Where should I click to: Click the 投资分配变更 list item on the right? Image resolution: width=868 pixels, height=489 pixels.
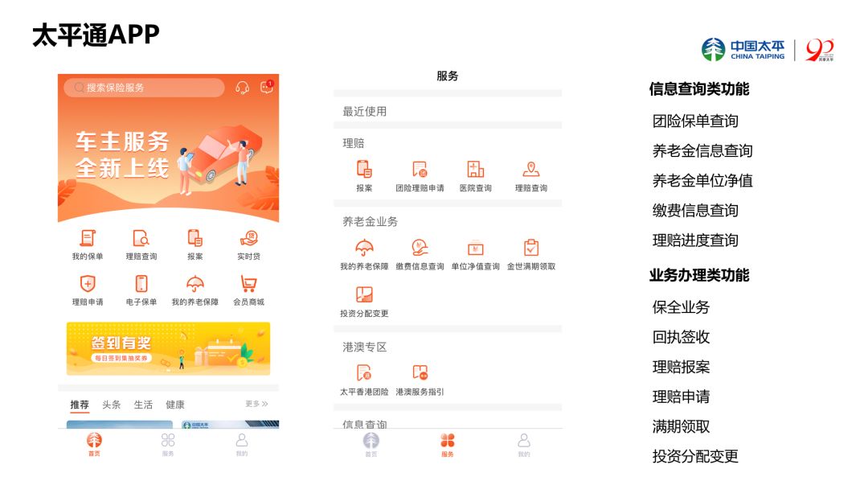(x=695, y=457)
